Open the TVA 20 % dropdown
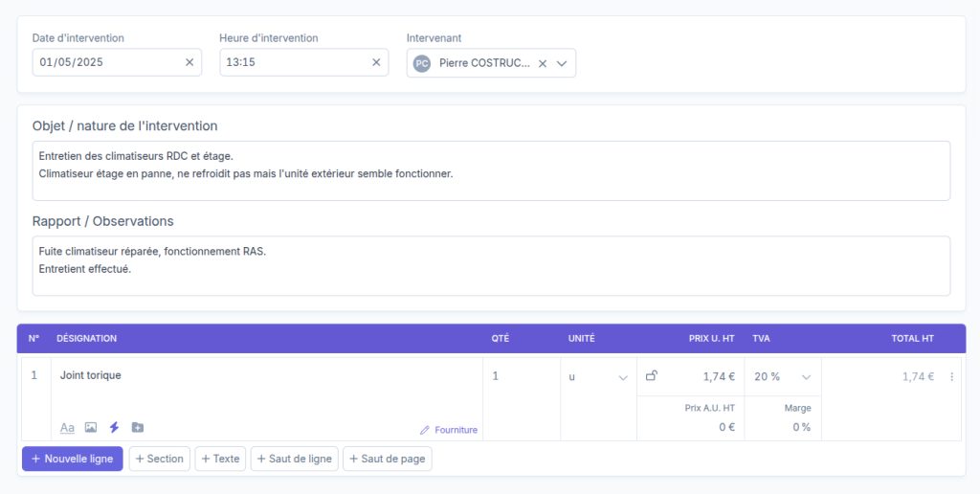Screen dimensions: 980x494 click(x=782, y=377)
